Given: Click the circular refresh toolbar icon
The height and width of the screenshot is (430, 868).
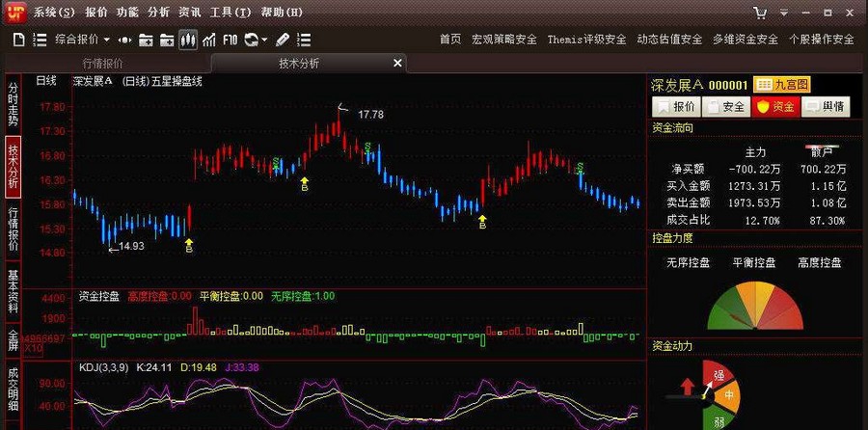Looking at the screenshot, I should coord(252,40).
